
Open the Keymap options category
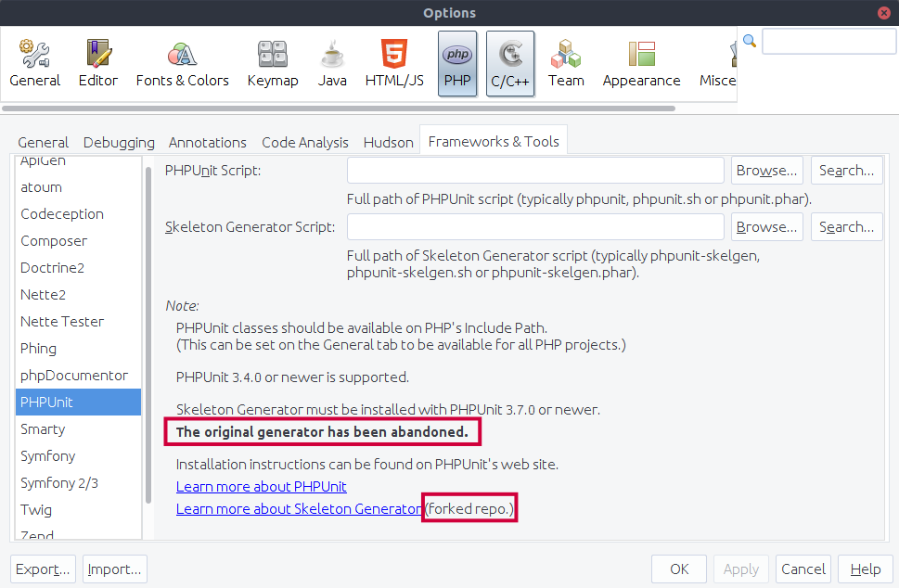coord(273,64)
